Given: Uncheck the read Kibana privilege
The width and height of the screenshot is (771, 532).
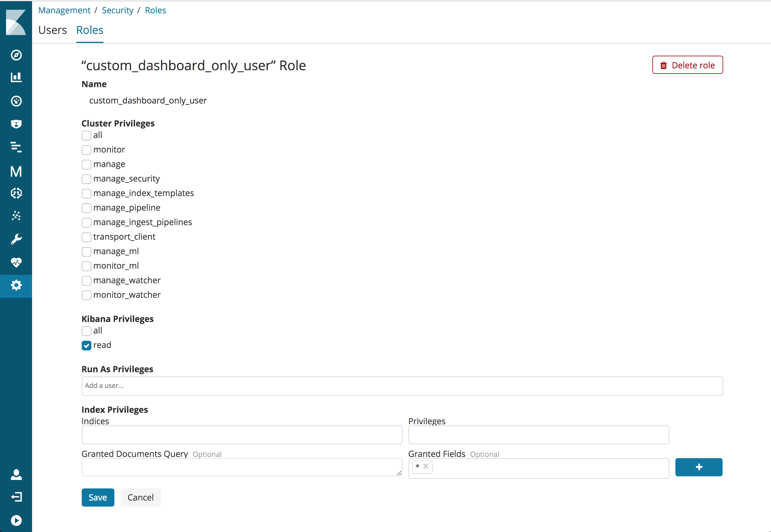Looking at the screenshot, I should (x=86, y=346).
